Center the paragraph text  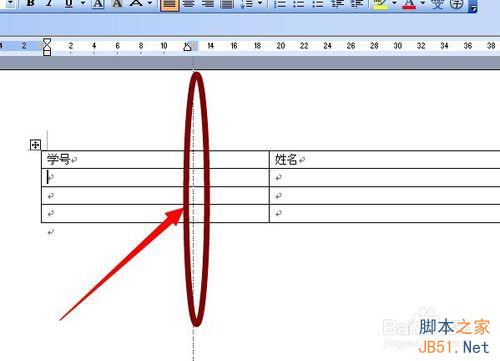click(189, 3)
